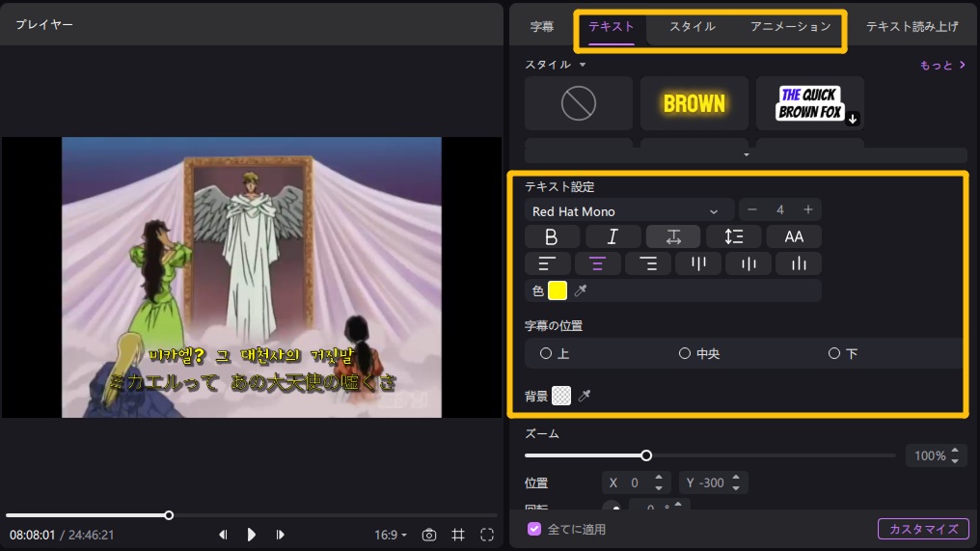Adjust the Y position stepper arrows
The width and height of the screenshot is (980, 551).
pyautogui.click(x=736, y=482)
